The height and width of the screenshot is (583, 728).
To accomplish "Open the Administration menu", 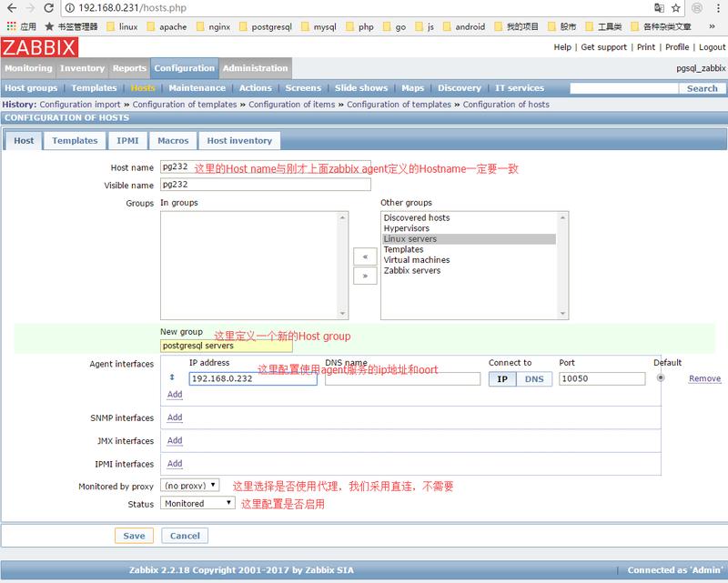I will 255,68.
